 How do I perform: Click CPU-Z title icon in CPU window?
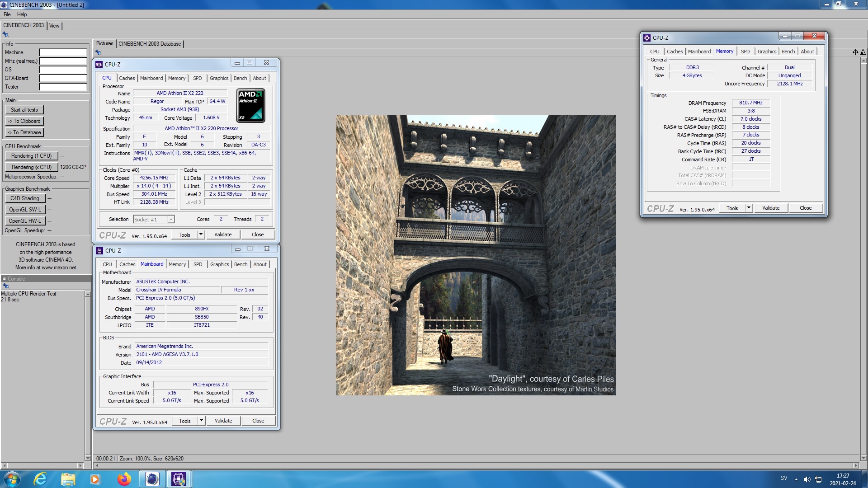pyautogui.click(x=99, y=64)
